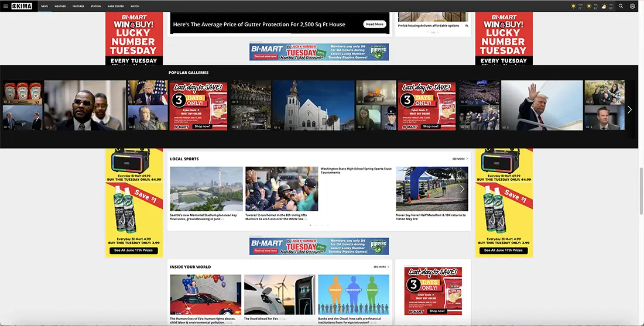Open Never Say Never Half Marathon headline
This screenshot has height=326, width=644.
click(431, 217)
